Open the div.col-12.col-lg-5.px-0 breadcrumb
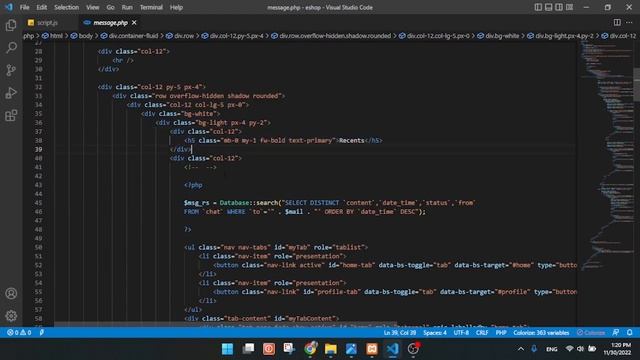 (438, 36)
